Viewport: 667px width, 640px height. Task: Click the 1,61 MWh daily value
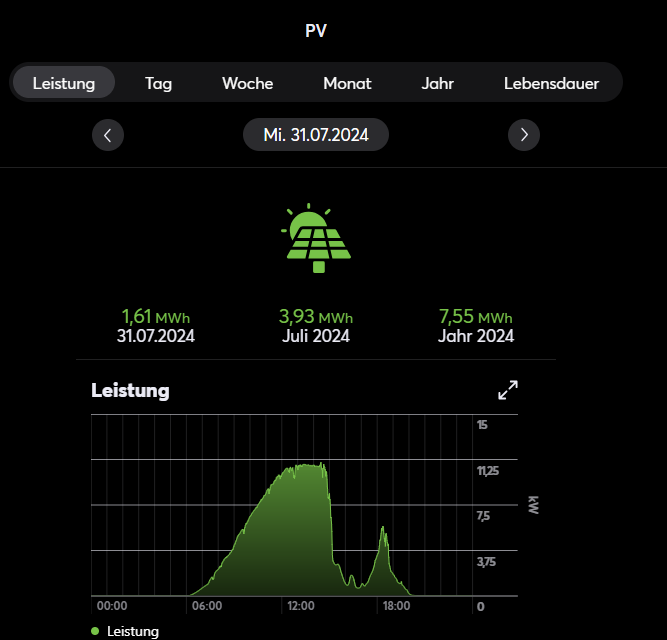156,317
